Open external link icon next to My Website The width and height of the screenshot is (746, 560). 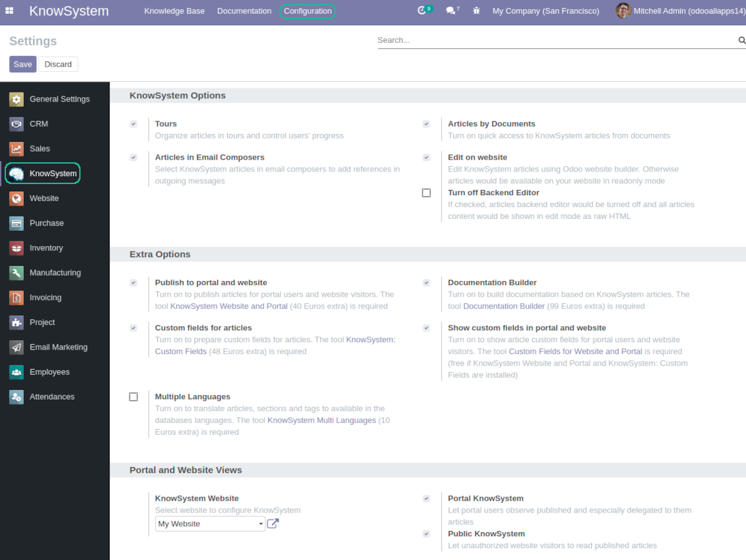pyautogui.click(x=273, y=524)
